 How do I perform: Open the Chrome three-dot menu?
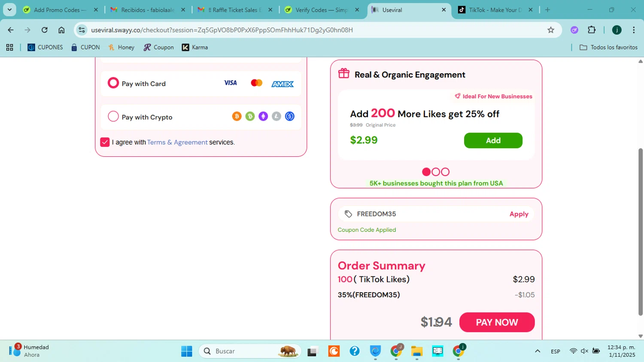[x=634, y=30]
